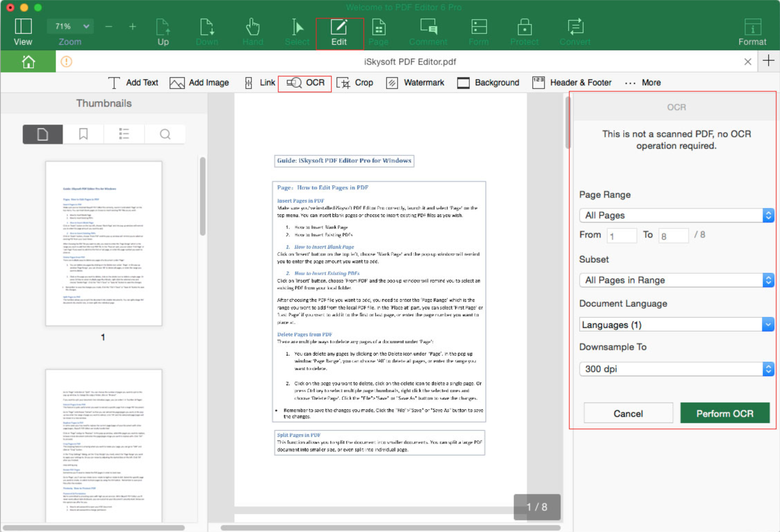Click the zoom out minus button
Viewport: 780px width, 532px height.
[109, 27]
